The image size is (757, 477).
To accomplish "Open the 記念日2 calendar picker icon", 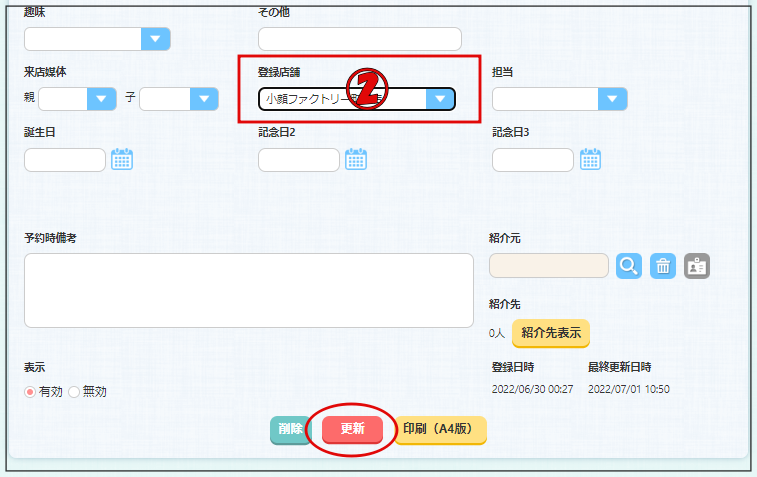I will click(356, 159).
